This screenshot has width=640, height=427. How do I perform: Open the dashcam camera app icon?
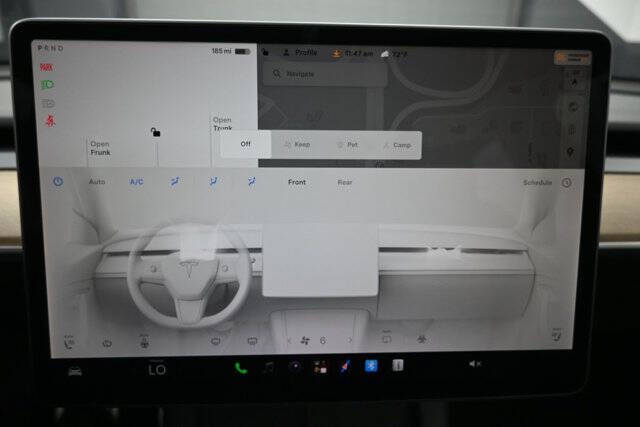295,367
